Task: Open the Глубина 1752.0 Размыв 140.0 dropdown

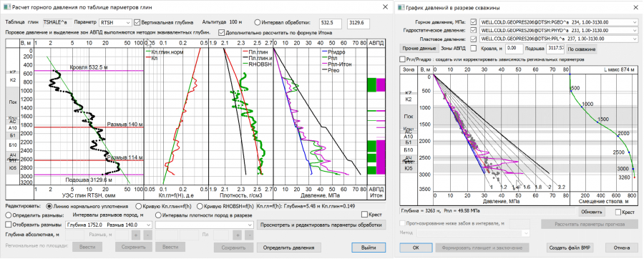Action: [x=109, y=225]
